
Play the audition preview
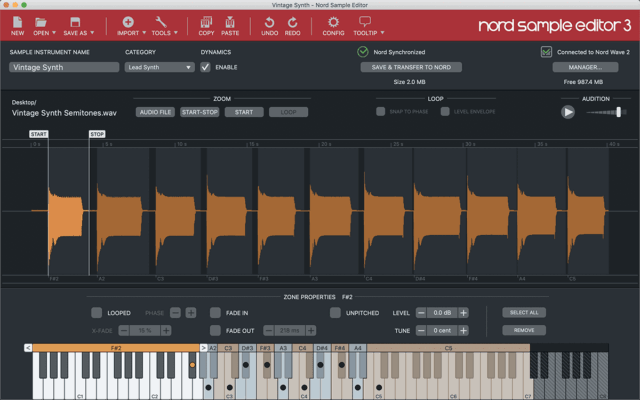point(568,112)
